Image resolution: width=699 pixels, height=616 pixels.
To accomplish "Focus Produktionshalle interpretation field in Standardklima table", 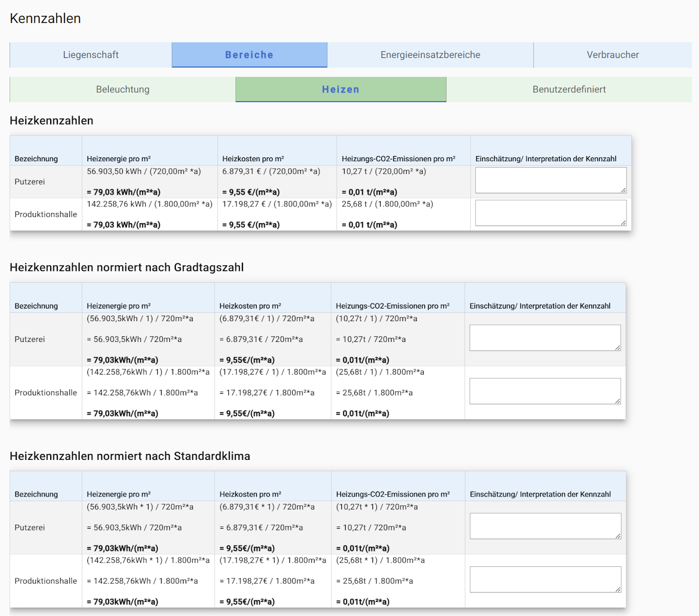I will pyautogui.click(x=545, y=579).
